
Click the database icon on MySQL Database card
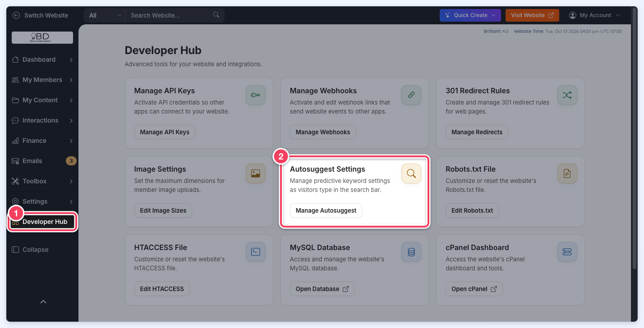coord(411,252)
